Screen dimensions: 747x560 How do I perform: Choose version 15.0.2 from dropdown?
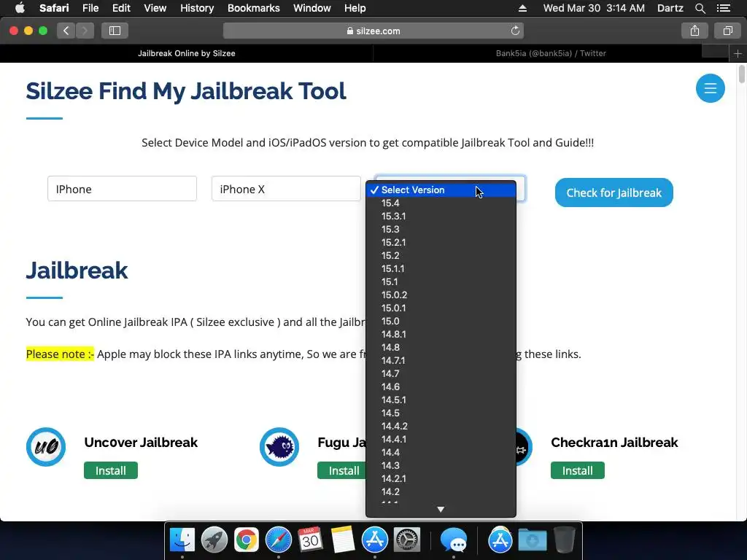(441, 295)
